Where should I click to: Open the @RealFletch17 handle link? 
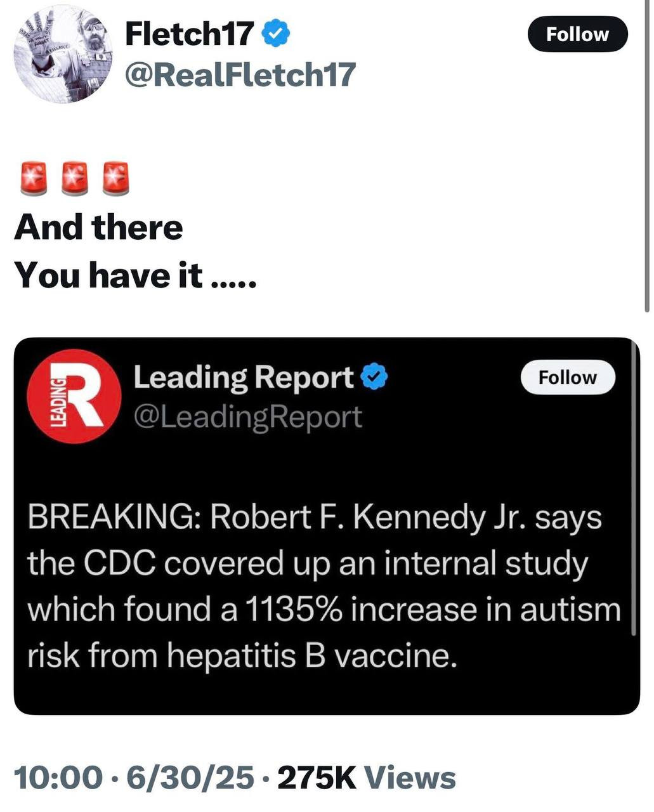(x=240, y=75)
